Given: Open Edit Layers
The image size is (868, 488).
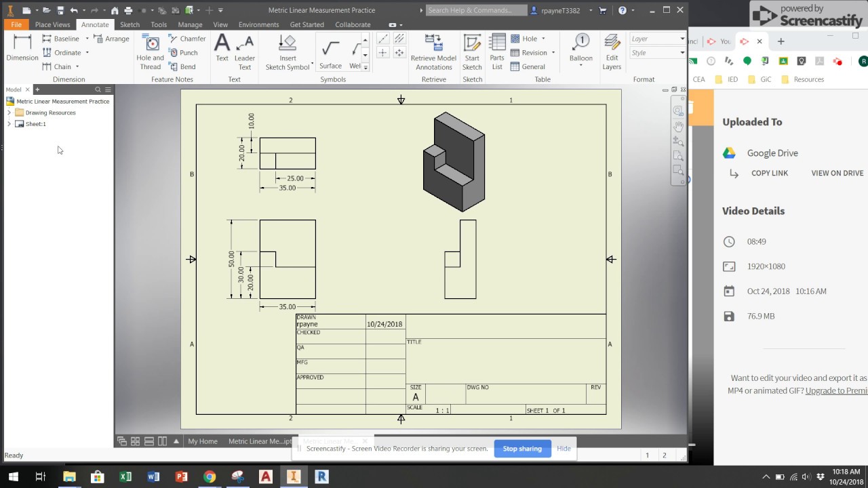Looking at the screenshot, I should coord(612,53).
